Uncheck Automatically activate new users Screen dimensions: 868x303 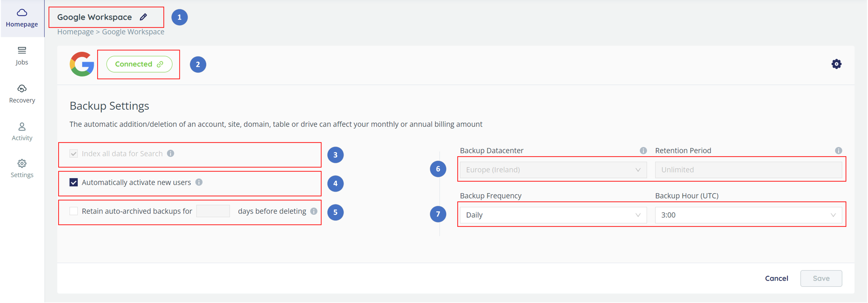(x=73, y=182)
